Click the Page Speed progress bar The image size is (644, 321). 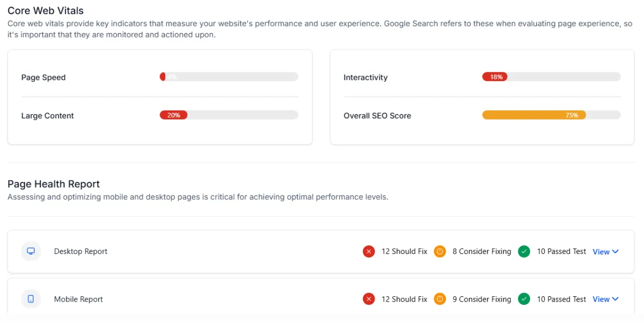coord(229,77)
